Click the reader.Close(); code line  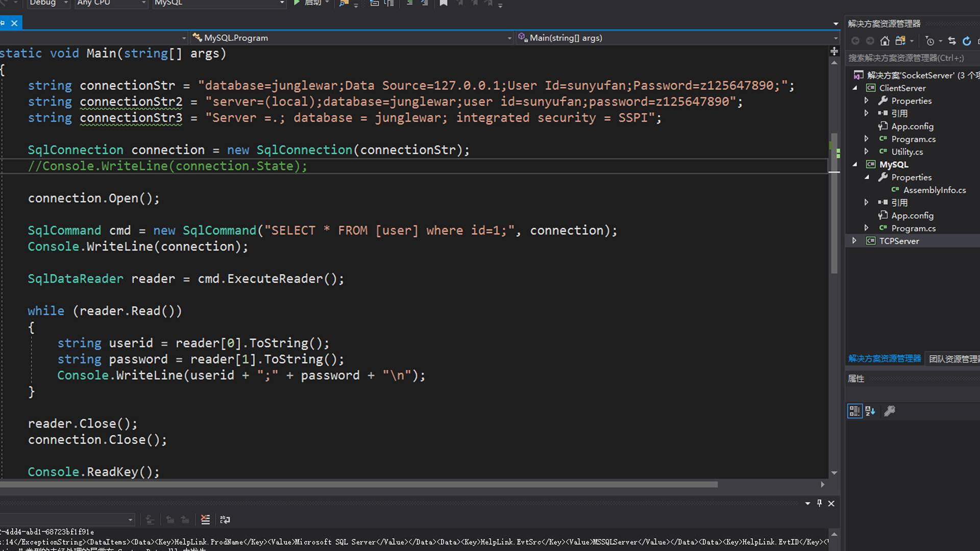[83, 423]
